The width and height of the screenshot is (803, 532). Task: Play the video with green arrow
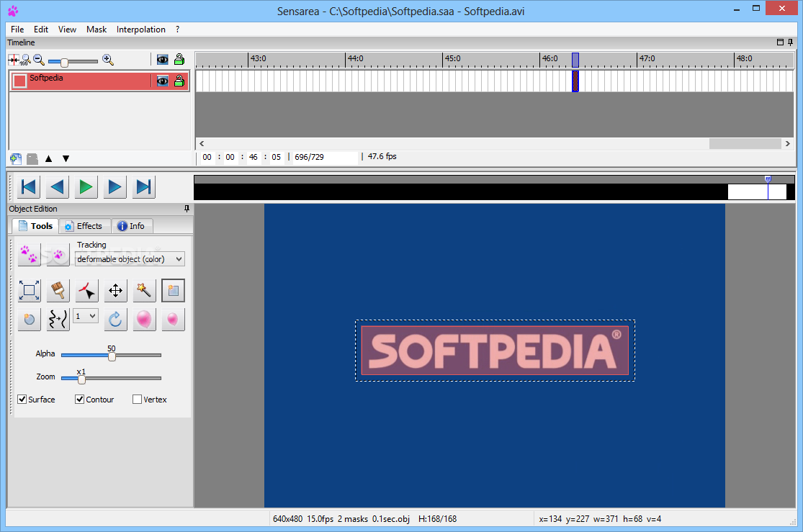click(86, 187)
